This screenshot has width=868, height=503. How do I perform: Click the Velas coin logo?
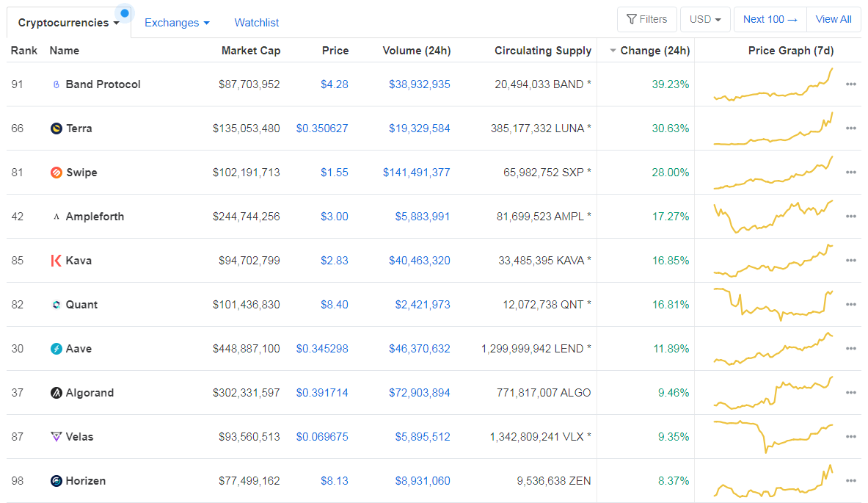(x=56, y=436)
